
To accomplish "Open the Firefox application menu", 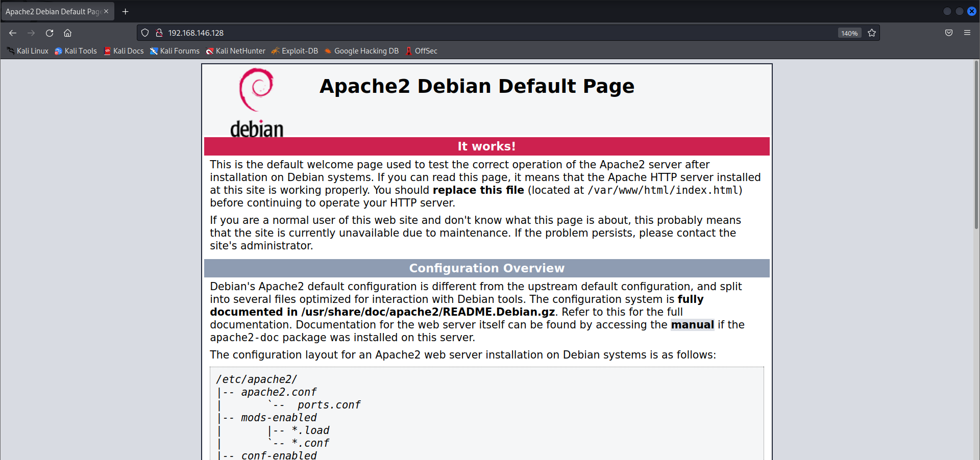I will (x=967, y=33).
